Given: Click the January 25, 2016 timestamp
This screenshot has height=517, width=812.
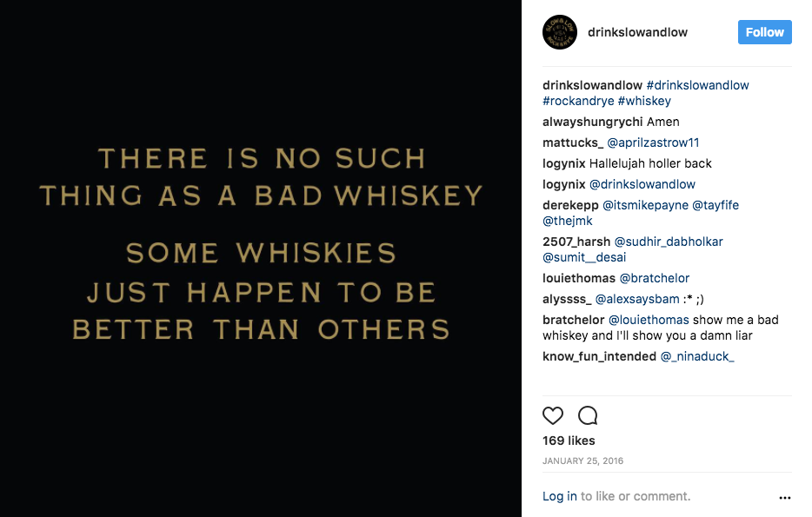Looking at the screenshot, I should point(582,461).
